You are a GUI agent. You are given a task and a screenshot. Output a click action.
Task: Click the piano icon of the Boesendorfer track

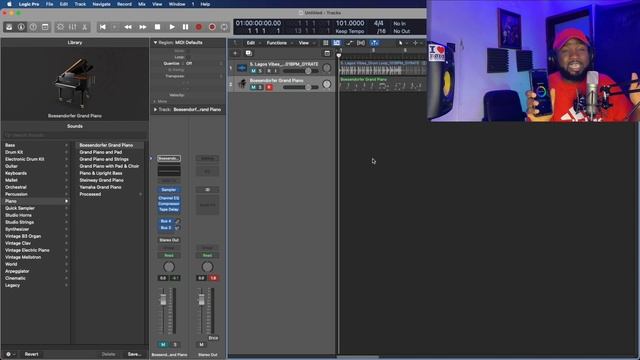pyautogui.click(x=242, y=84)
